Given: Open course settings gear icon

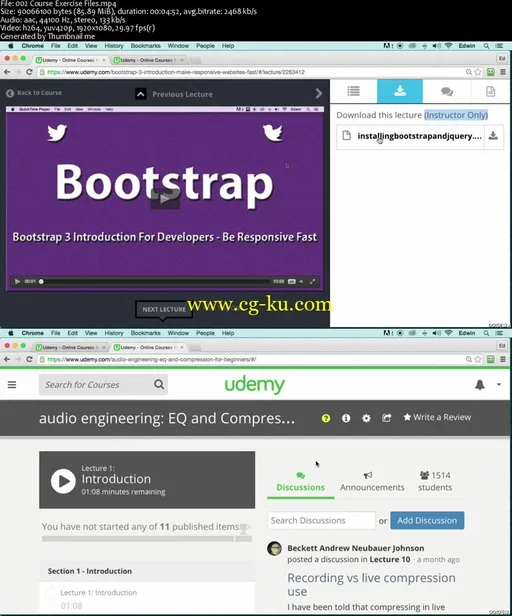Looking at the screenshot, I should click(366, 418).
